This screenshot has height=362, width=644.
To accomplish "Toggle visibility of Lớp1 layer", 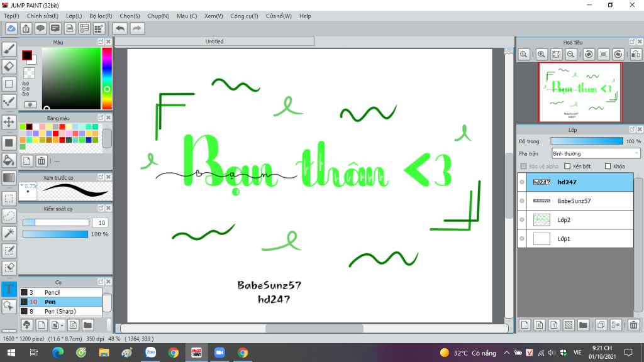I will [x=522, y=239].
